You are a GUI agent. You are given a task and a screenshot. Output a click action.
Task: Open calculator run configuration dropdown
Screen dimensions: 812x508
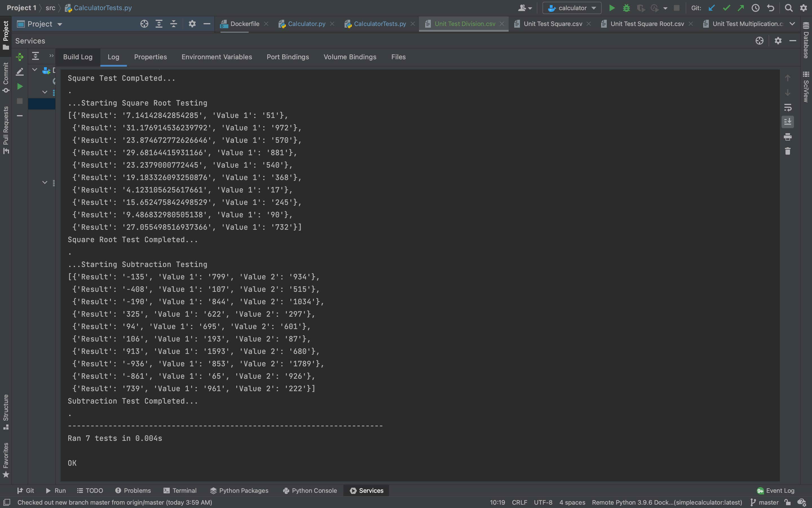point(572,8)
